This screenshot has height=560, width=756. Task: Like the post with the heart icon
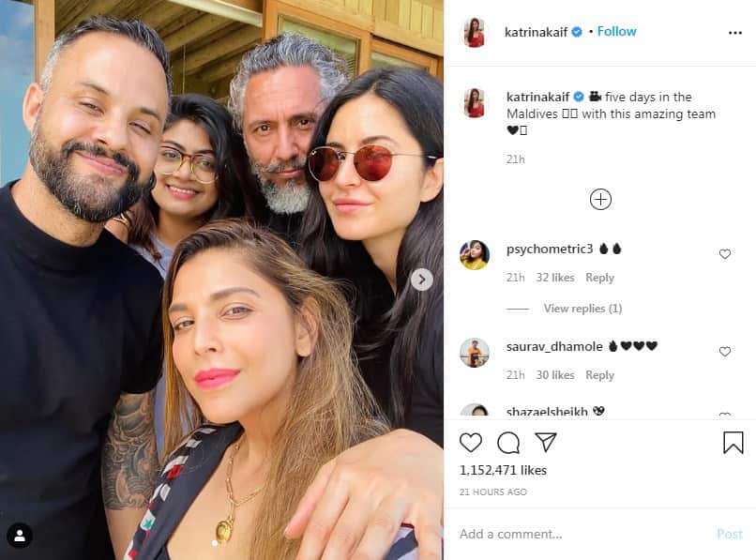point(471,443)
